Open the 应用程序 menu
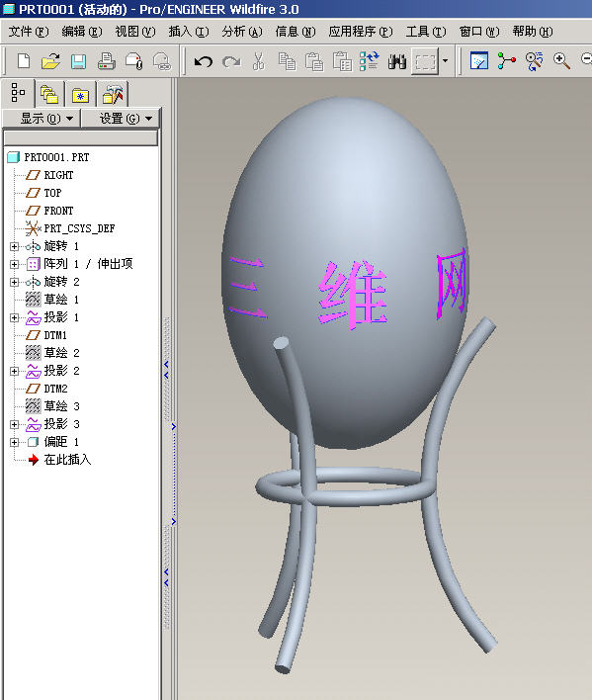Screen dimensions: 592x700 tap(361, 32)
